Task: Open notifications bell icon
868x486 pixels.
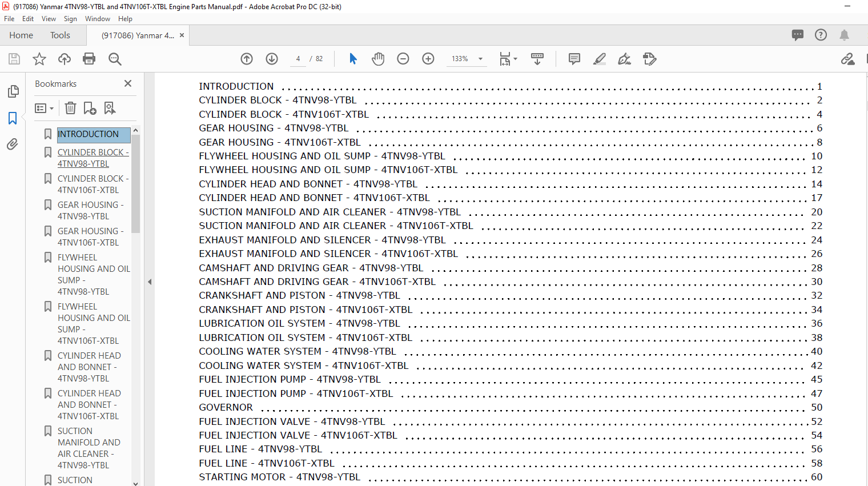Action: (x=844, y=35)
